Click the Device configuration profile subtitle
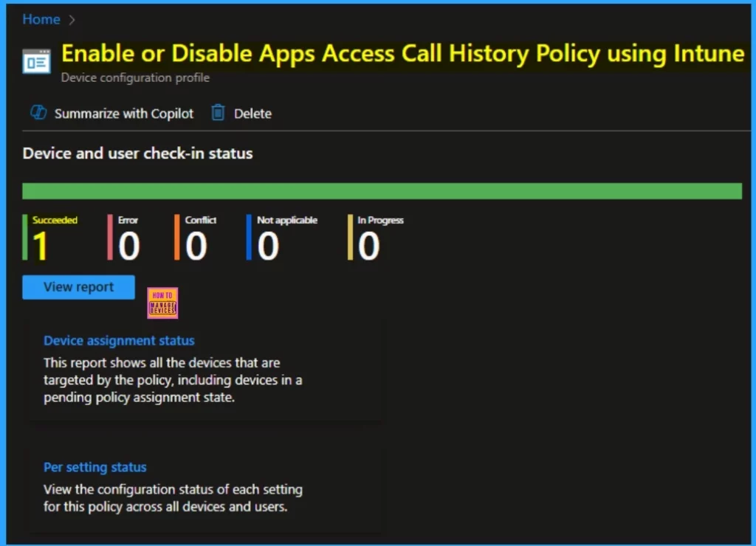Screen dimensions: 756x546 click(x=135, y=77)
